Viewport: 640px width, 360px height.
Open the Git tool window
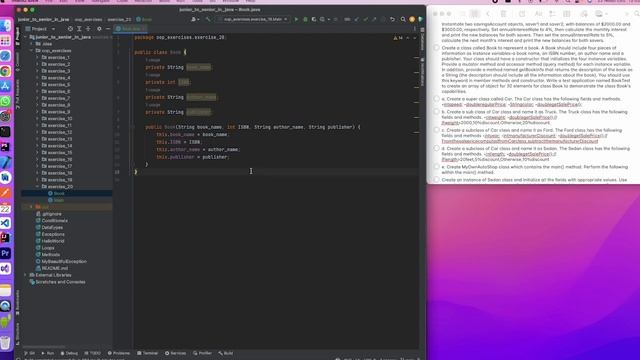coord(29,353)
